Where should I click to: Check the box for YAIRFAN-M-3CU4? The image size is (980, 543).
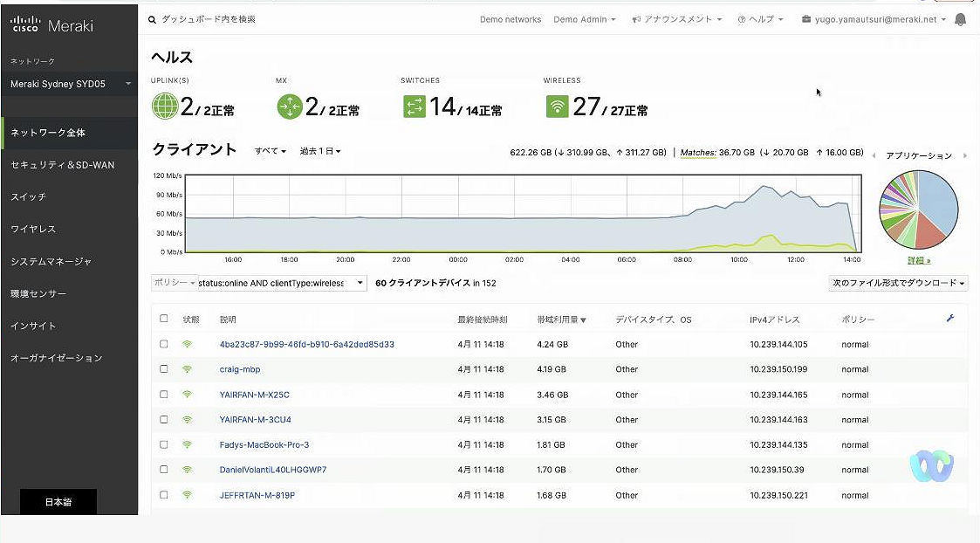(x=164, y=419)
